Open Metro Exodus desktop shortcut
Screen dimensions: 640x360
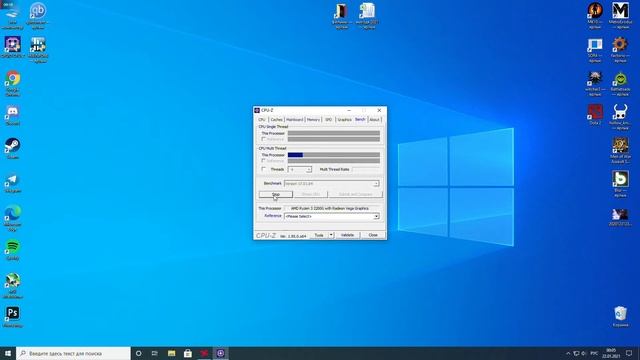tap(620, 16)
